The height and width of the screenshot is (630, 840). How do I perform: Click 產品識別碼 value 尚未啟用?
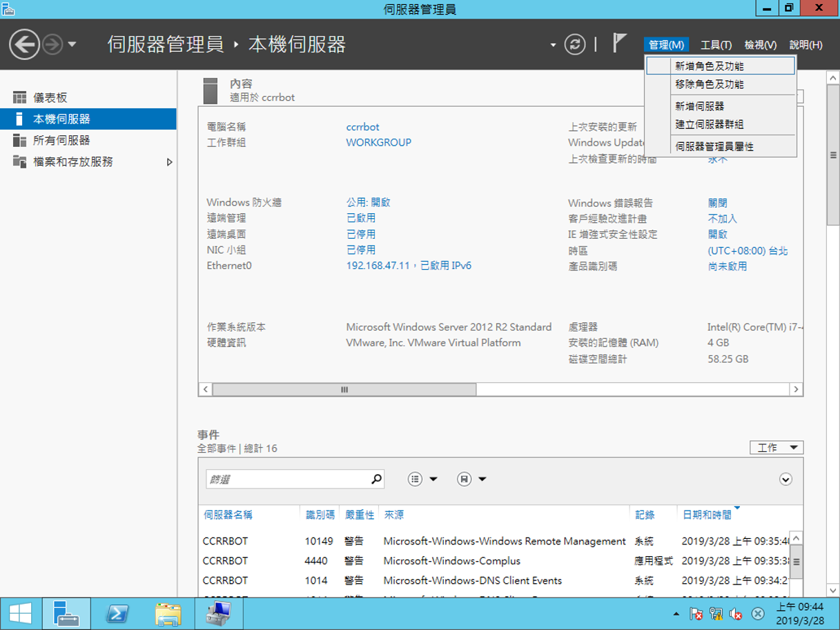[727, 266]
